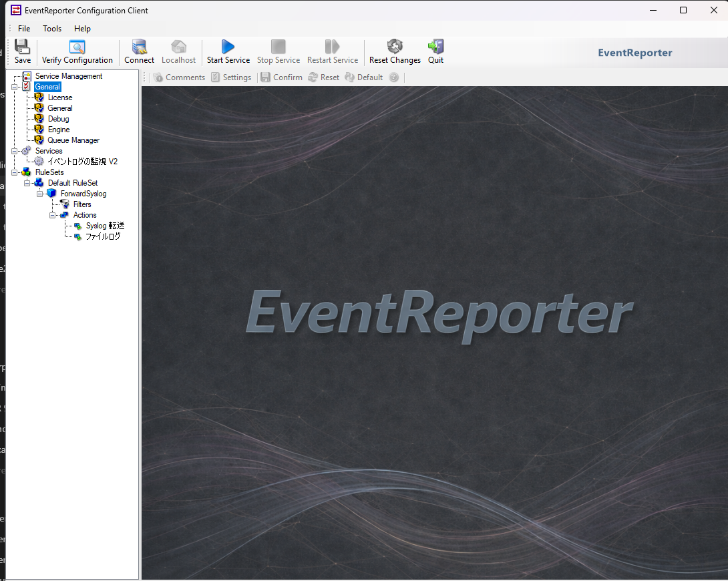Select the Services tree item

point(49,151)
